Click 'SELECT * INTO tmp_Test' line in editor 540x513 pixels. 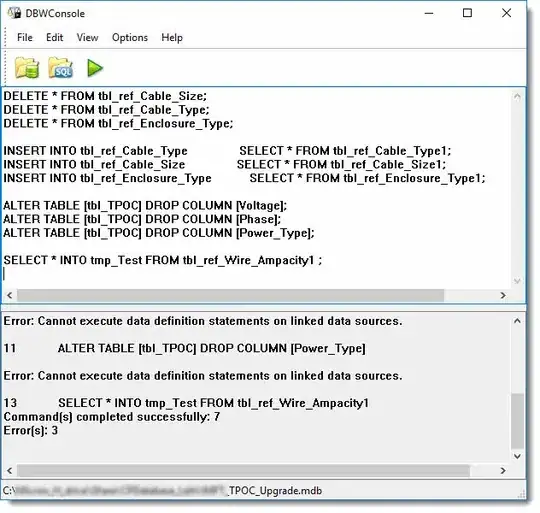(x=163, y=260)
